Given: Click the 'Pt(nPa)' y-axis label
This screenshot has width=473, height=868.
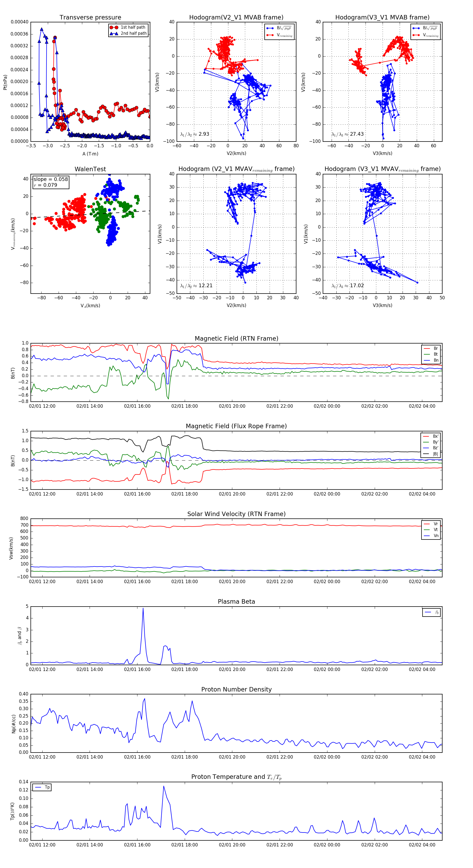Looking at the screenshot, I should pyautogui.click(x=5, y=82).
